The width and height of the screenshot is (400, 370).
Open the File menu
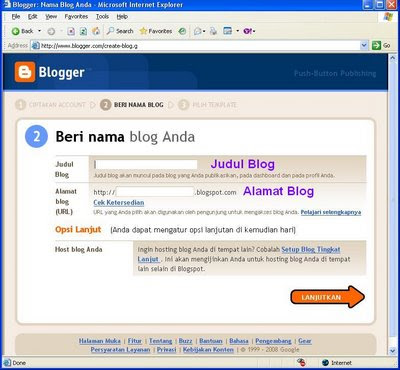click(16, 16)
